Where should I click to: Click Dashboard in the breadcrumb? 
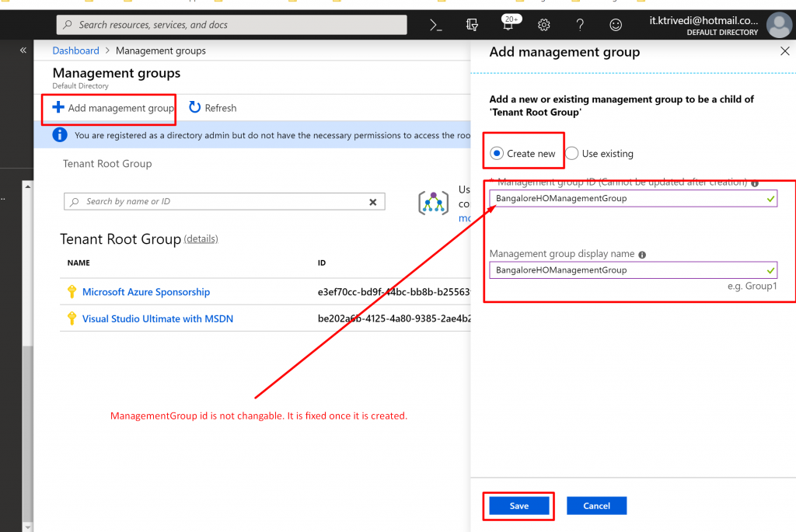coord(75,50)
